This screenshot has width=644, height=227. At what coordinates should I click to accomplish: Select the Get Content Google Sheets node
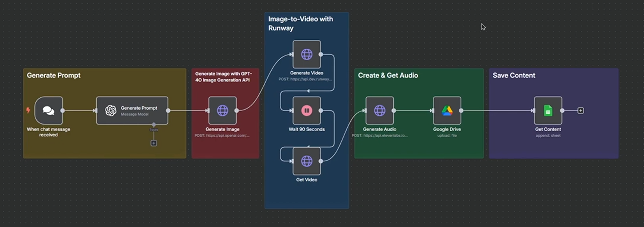click(x=548, y=111)
